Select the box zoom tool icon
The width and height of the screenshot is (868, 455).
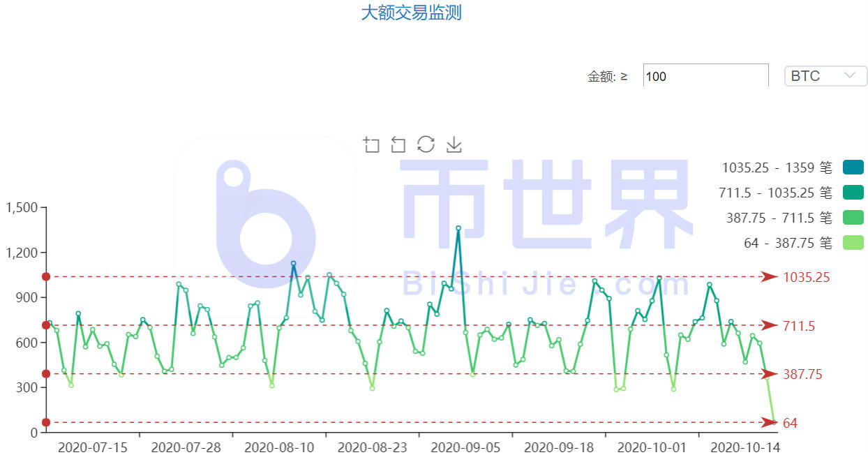[371, 144]
